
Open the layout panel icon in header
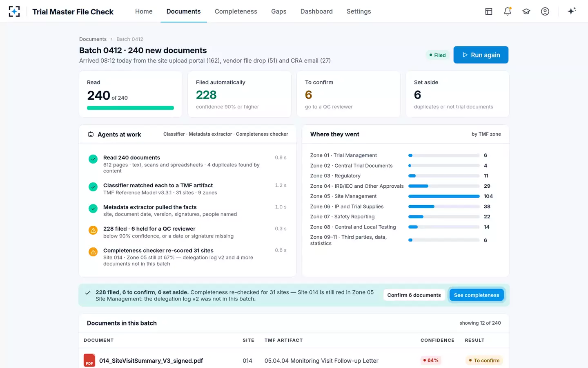coord(489,11)
